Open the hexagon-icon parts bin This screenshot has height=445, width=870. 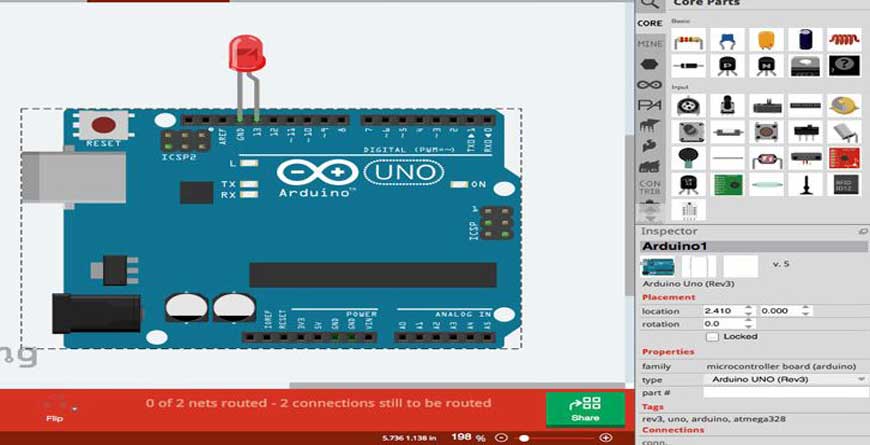click(x=650, y=64)
